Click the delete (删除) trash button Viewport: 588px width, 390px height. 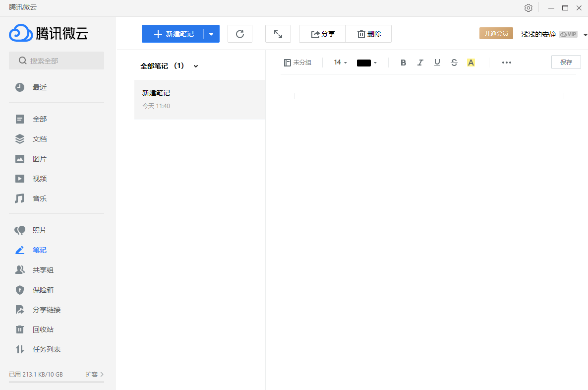(369, 34)
